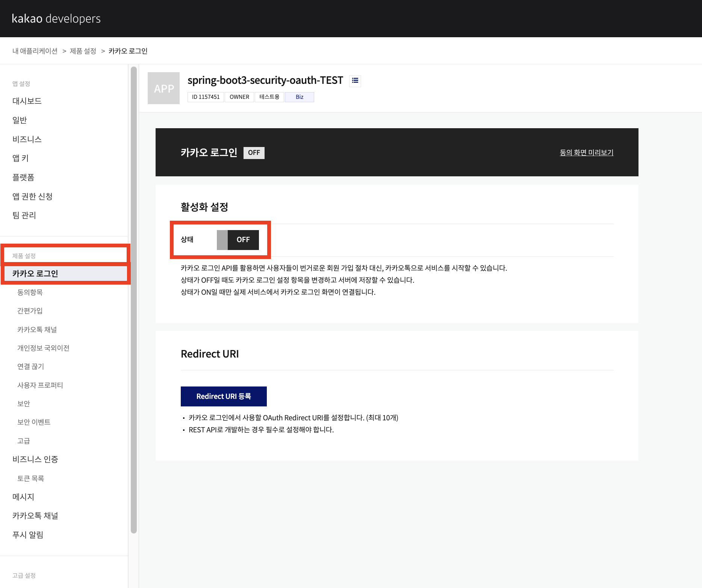The width and height of the screenshot is (702, 588).
Task: Open 제품 설정 breadcrumb link
Action: (x=83, y=51)
